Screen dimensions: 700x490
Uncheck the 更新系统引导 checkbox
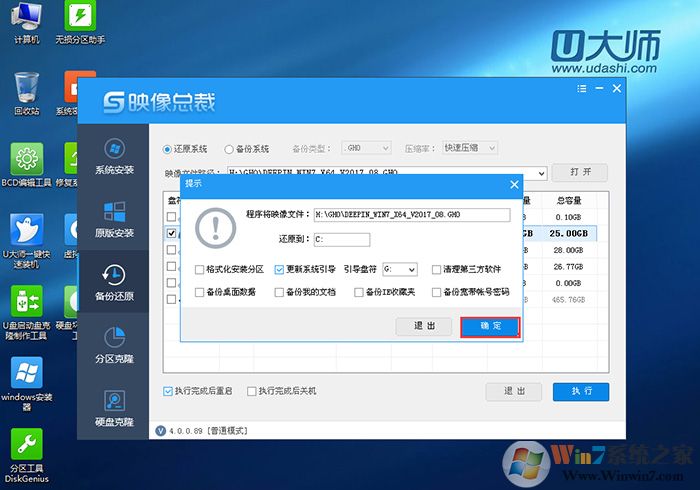[x=279, y=269]
